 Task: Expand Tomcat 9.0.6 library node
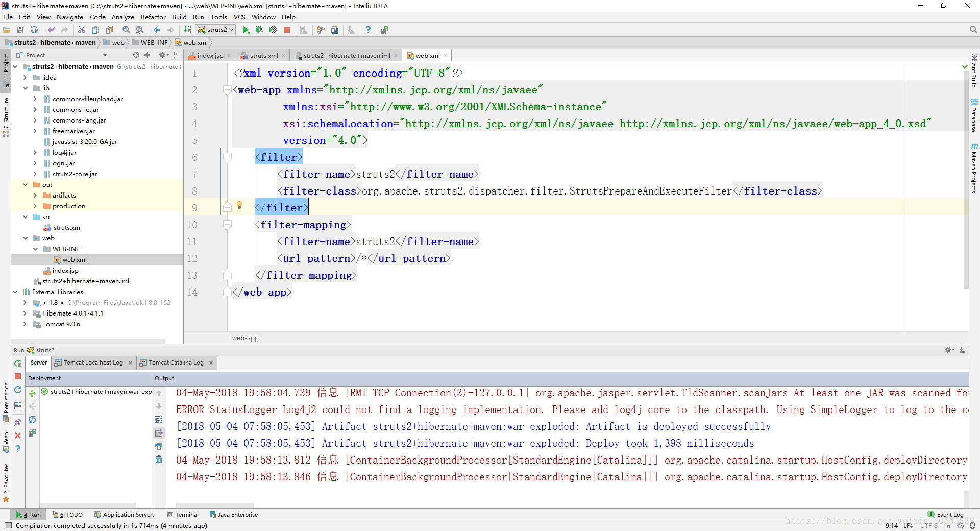point(25,324)
